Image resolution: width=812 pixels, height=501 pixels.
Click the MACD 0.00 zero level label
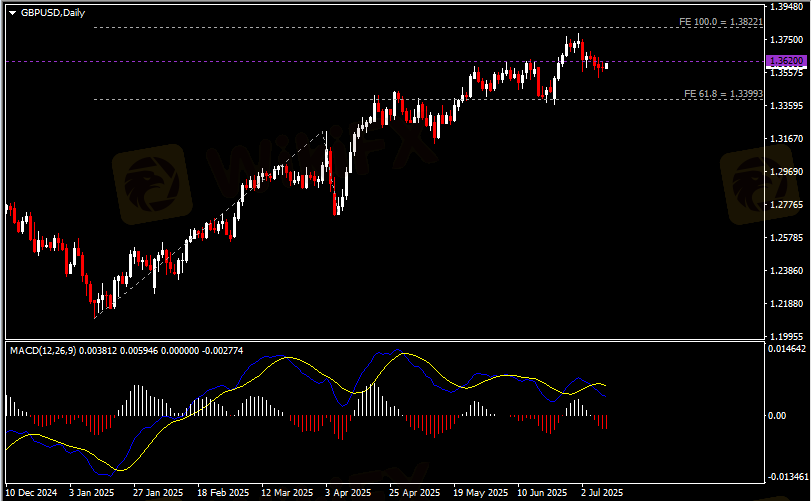click(775, 414)
